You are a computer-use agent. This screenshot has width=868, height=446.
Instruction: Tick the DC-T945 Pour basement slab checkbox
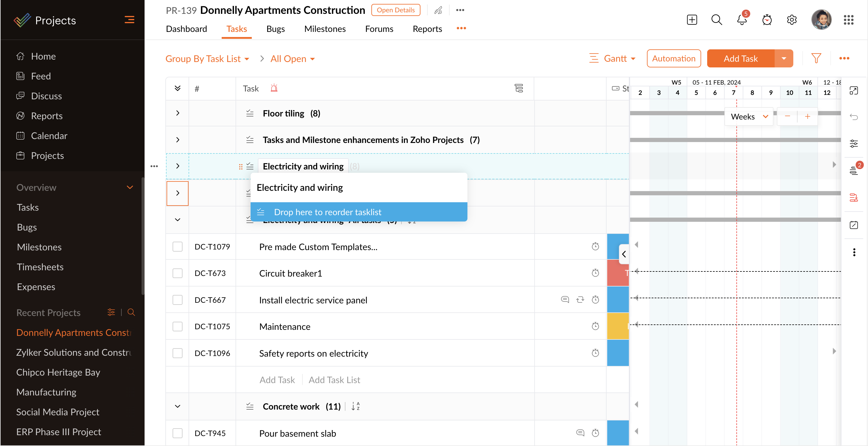click(178, 433)
